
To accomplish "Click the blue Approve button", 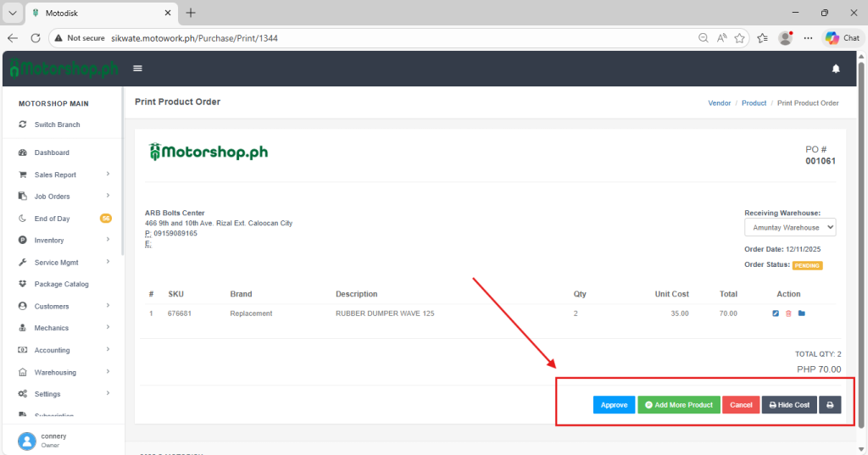I will click(614, 405).
